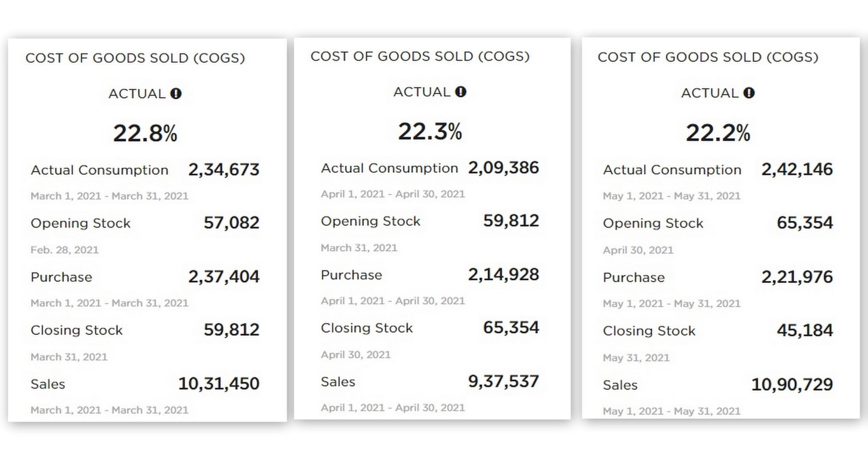Click the Feb. 28, 2021 opening stock date
868x450 pixels.
pos(64,250)
